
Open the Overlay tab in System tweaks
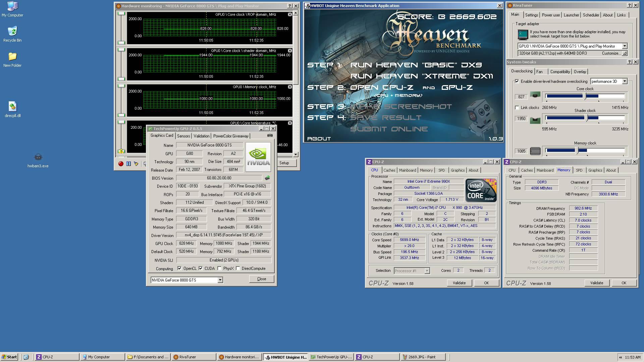(580, 71)
